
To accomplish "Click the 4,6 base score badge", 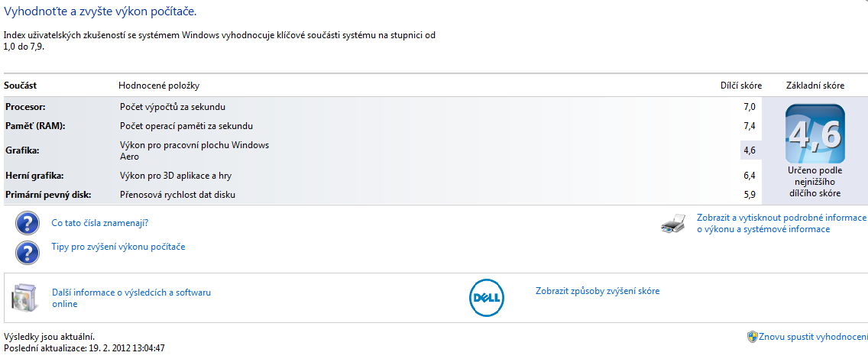I will coord(815,134).
